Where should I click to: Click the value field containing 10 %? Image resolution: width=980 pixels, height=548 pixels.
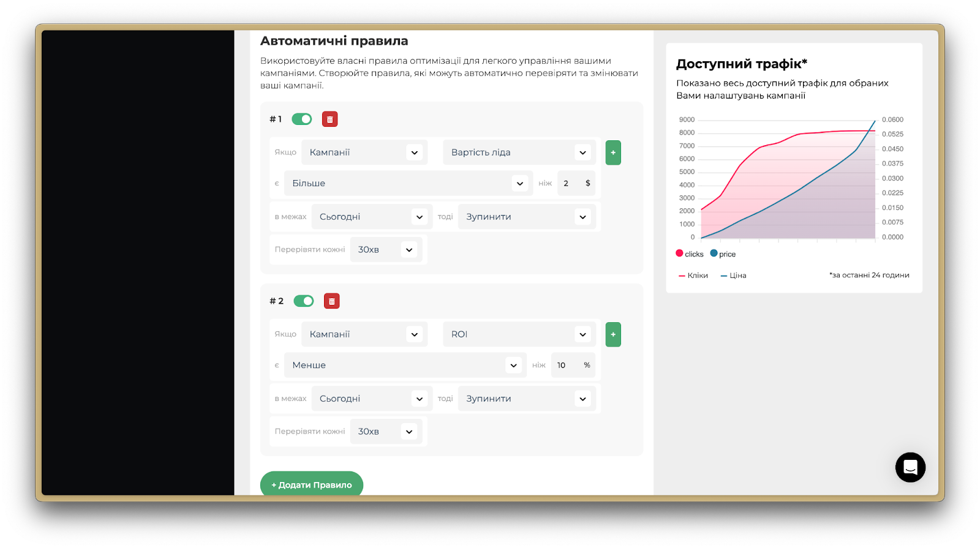[x=573, y=365]
